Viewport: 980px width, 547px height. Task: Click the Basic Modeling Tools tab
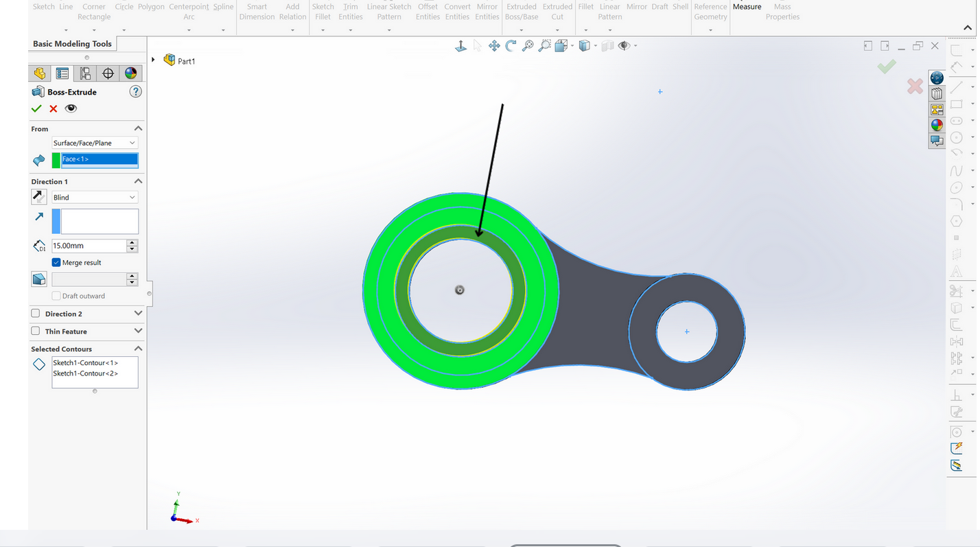click(72, 44)
